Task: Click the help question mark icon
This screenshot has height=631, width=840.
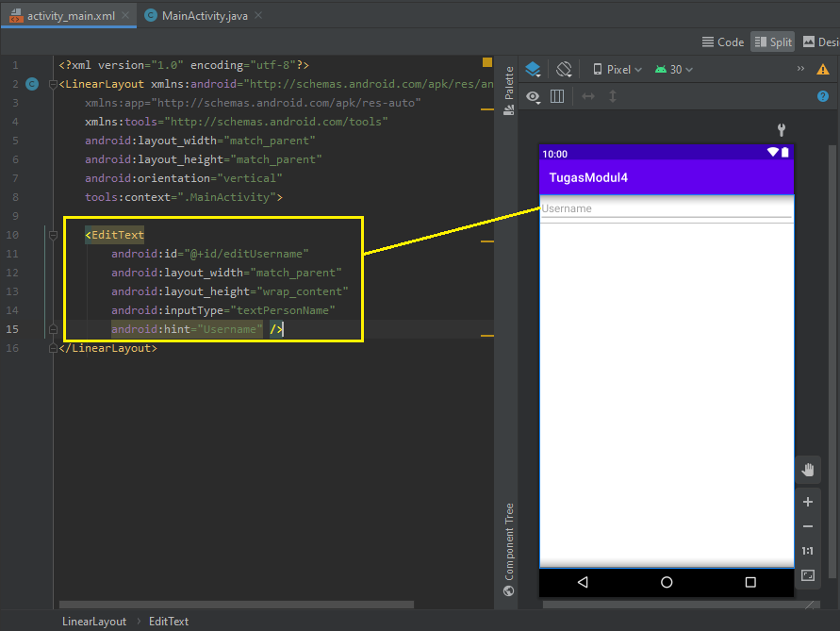Action: [x=821, y=96]
